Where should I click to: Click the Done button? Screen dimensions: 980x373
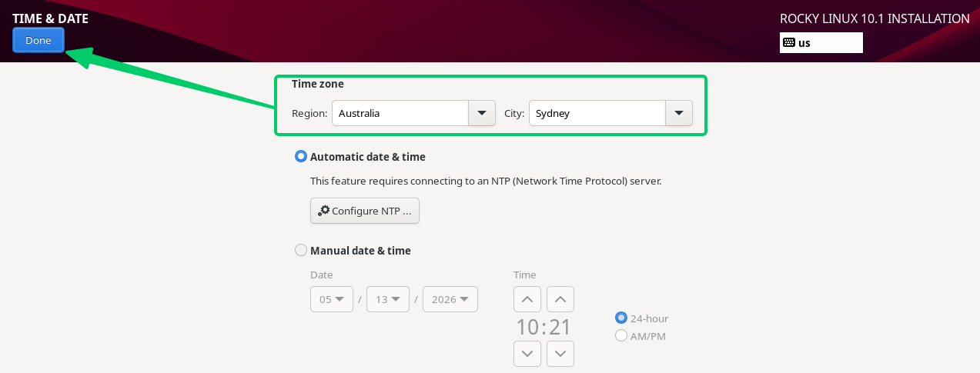pyautogui.click(x=38, y=41)
